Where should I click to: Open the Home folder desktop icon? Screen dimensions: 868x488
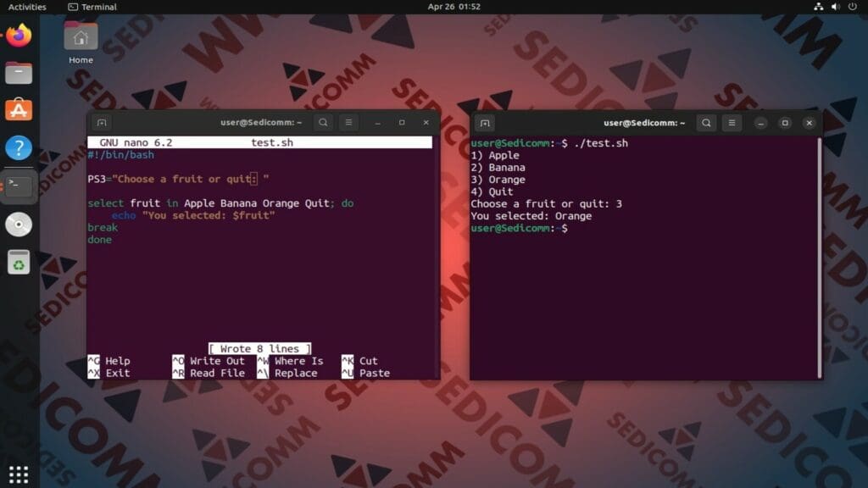click(81, 42)
